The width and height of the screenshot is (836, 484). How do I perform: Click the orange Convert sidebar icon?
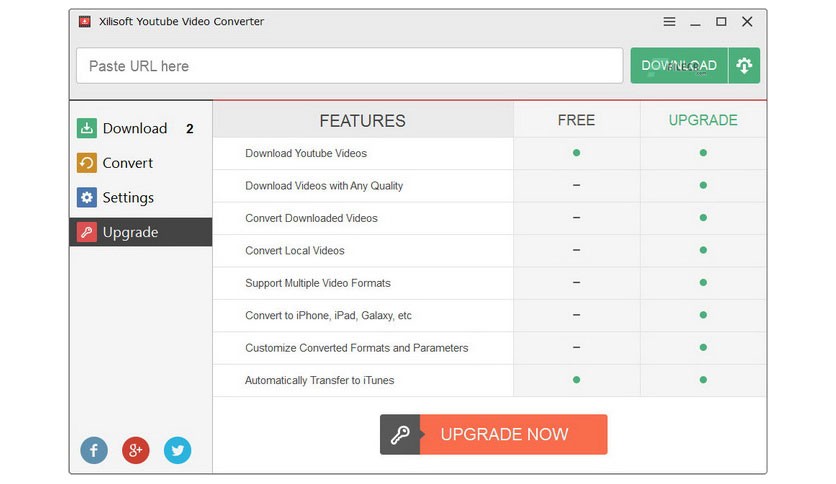[86, 163]
